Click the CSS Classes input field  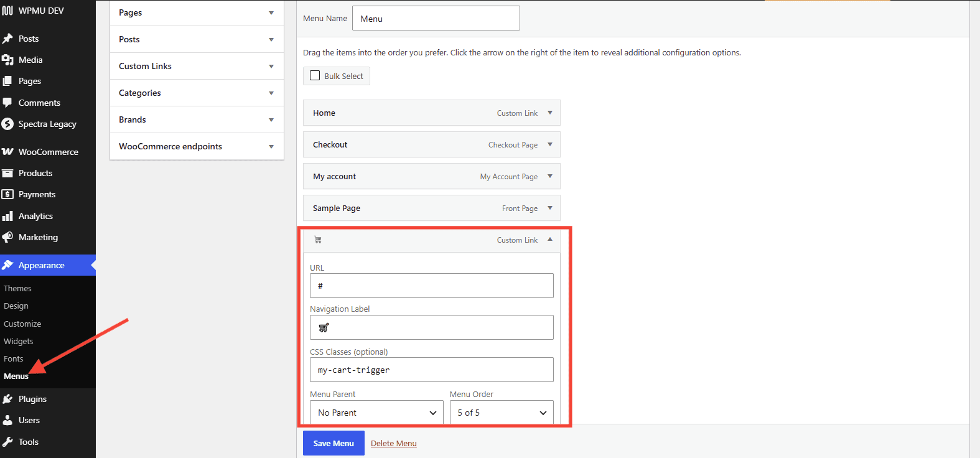pyautogui.click(x=432, y=370)
